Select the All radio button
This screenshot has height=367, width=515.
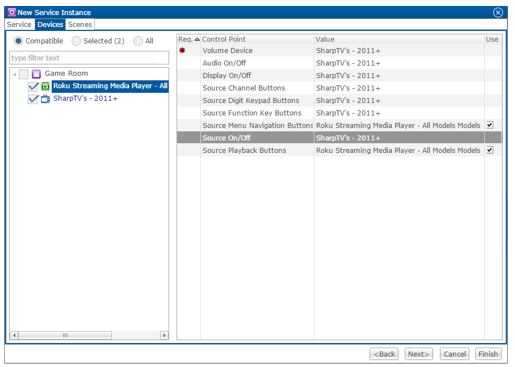pyautogui.click(x=138, y=41)
